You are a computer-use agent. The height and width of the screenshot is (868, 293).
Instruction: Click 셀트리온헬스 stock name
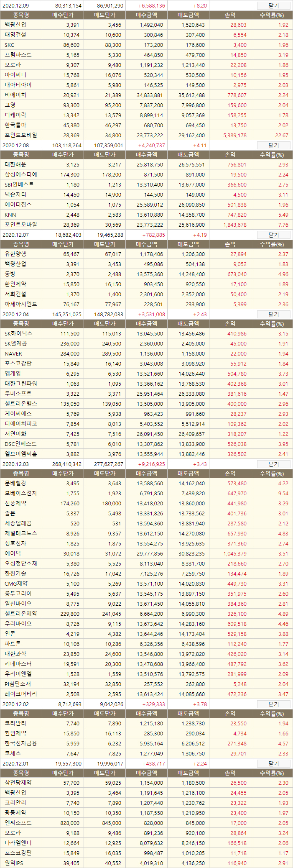20,404
